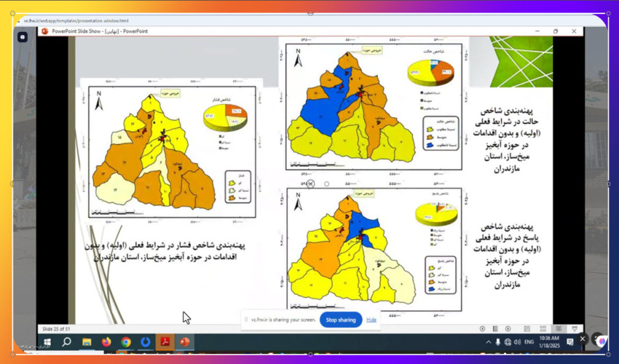Switch to PowerPoint taskbar icon
The image size is (619, 364).
[x=185, y=342]
